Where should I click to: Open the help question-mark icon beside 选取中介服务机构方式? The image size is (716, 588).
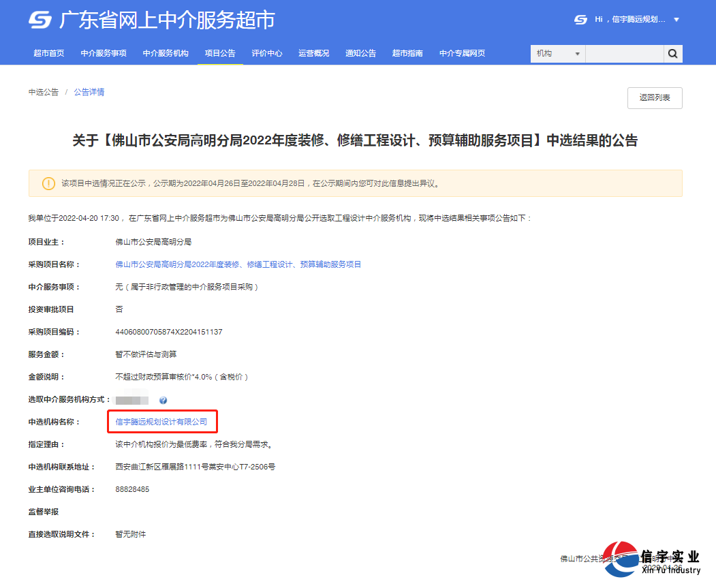point(163,400)
